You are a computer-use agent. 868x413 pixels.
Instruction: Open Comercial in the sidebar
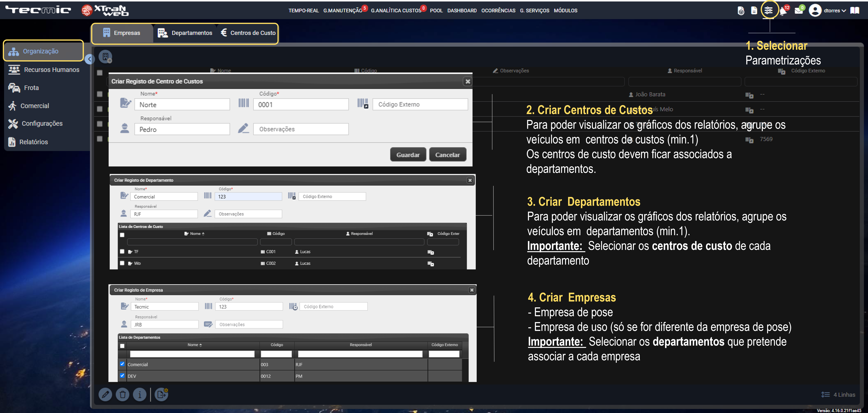click(29, 106)
